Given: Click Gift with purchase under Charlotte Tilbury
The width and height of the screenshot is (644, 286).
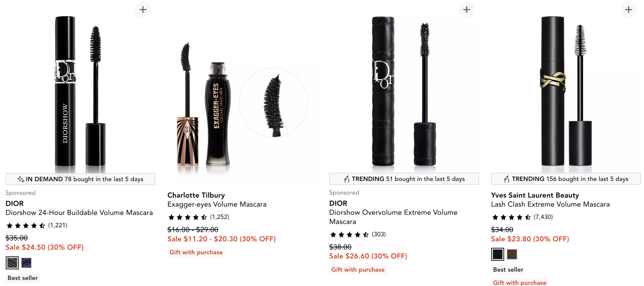Looking at the screenshot, I should tap(196, 252).
